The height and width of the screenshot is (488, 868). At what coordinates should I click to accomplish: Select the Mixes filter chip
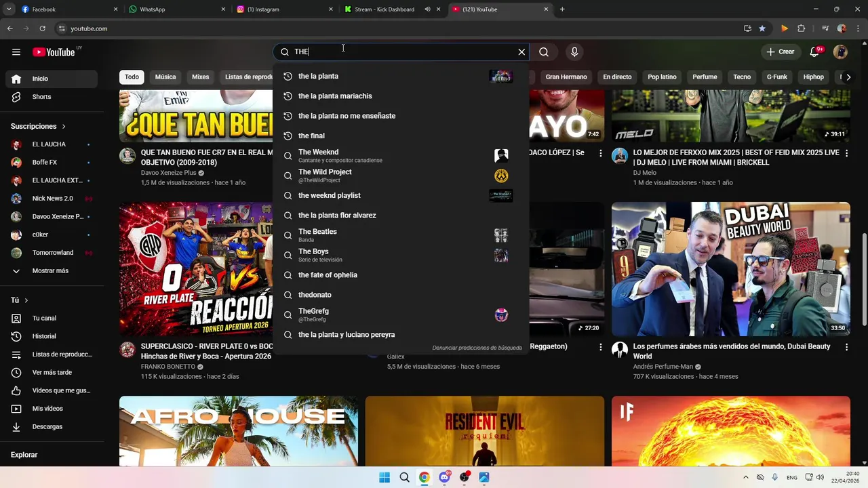201,77
